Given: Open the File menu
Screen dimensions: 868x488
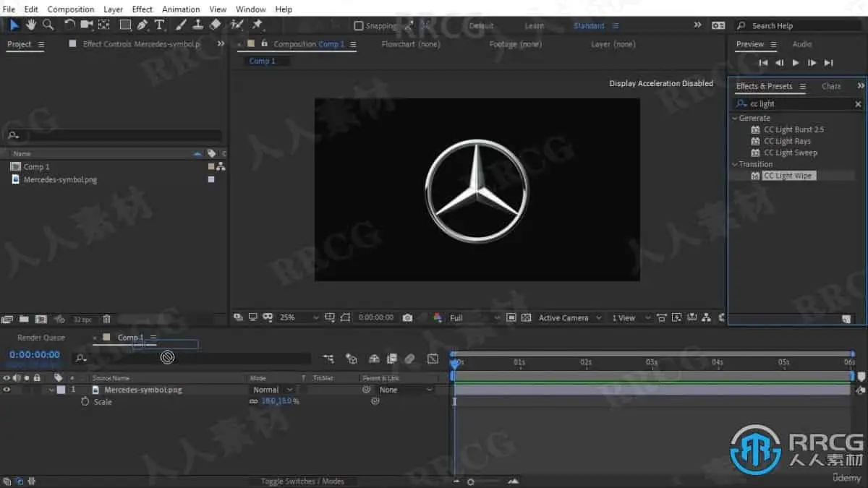Looking at the screenshot, I should coord(9,9).
